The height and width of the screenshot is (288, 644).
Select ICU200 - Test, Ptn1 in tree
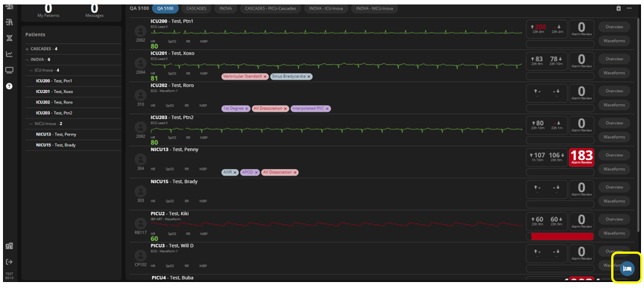[x=54, y=81]
